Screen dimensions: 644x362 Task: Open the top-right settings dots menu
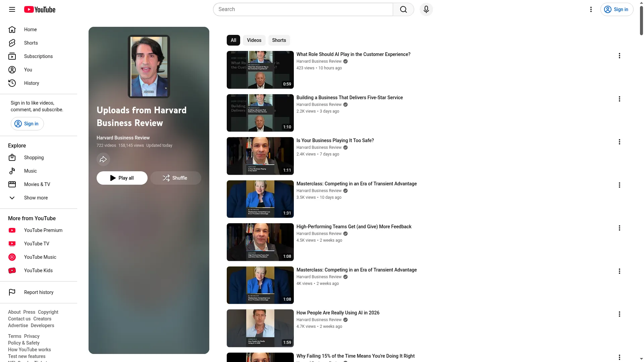click(x=591, y=9)
